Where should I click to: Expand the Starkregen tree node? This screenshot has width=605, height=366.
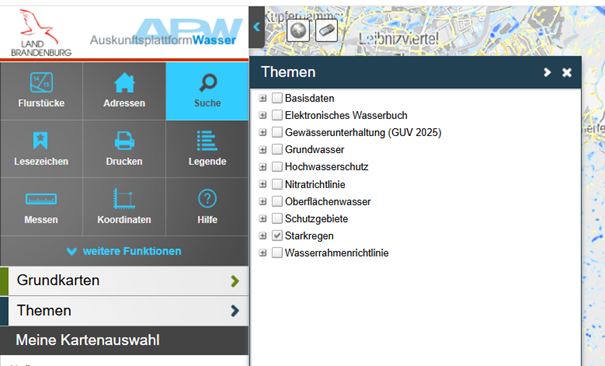(x=263, y=236)
